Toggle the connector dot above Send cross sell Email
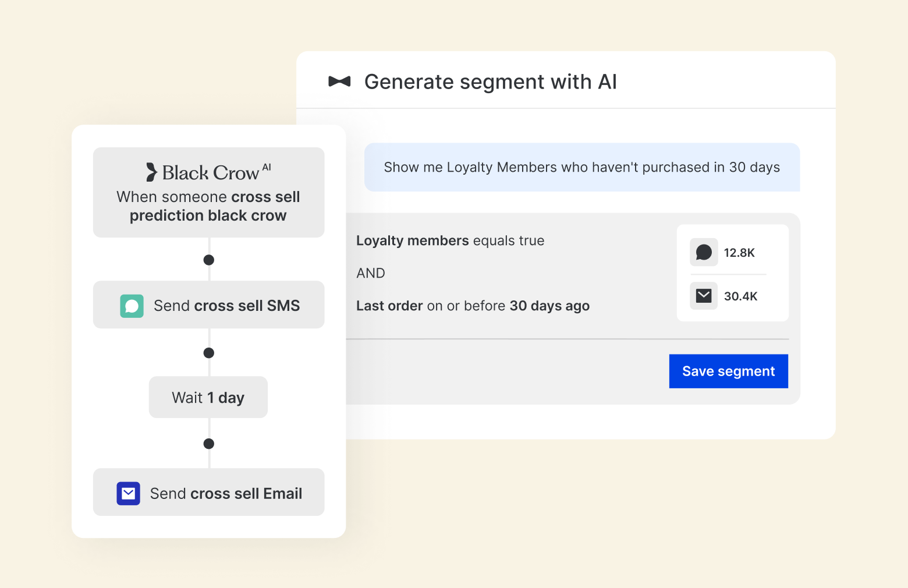This screenshot has width=908, height=588. 208,444
